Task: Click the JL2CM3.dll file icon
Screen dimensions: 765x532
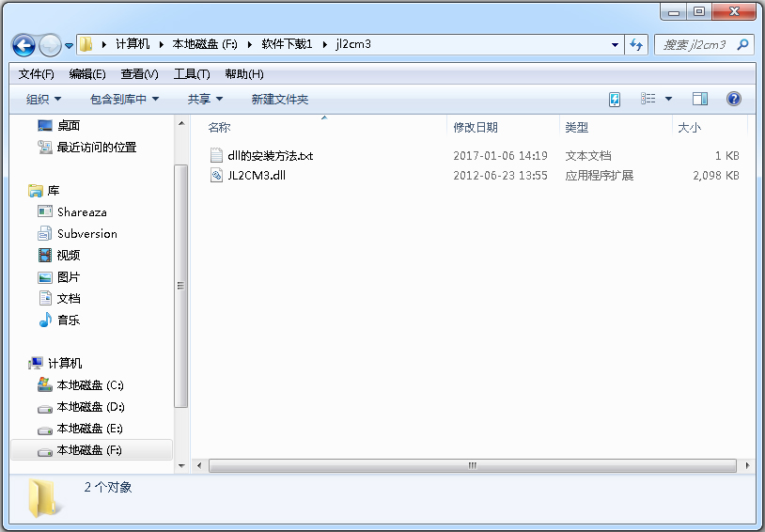Action: (x=217, y=175)
